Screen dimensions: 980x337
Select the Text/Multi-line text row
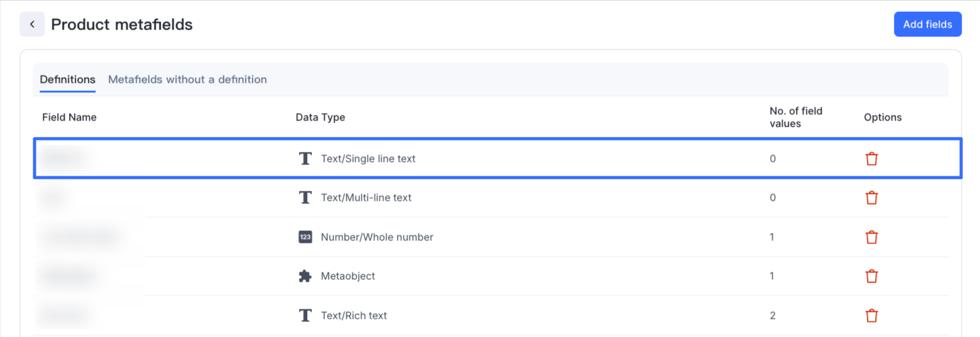coord(366,198)
